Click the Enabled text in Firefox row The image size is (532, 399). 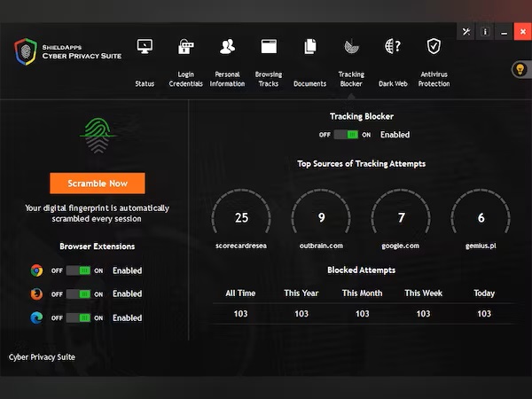coord(127,293)
